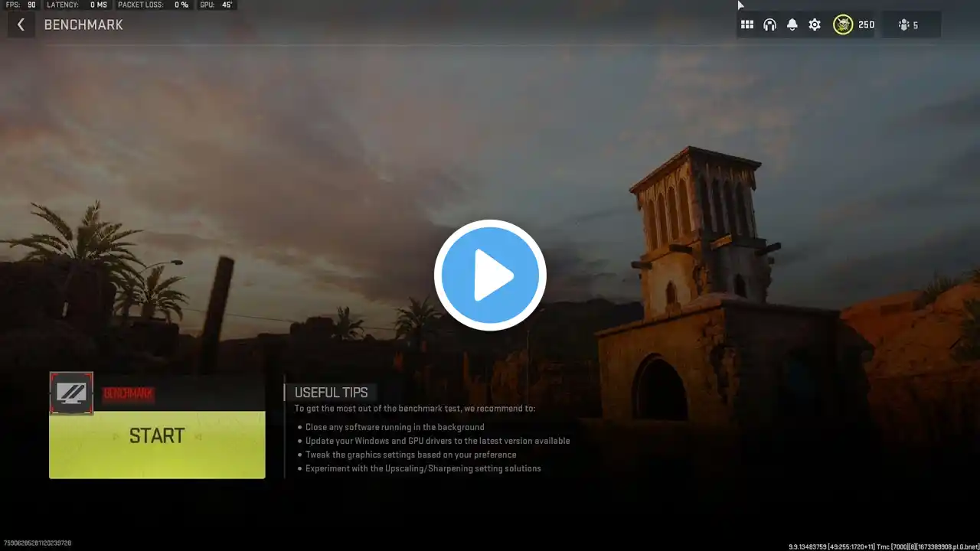The image size is (980, 551).
Task: Play the video with center play button
Action: pyautogui.click(x=490, y=275)
